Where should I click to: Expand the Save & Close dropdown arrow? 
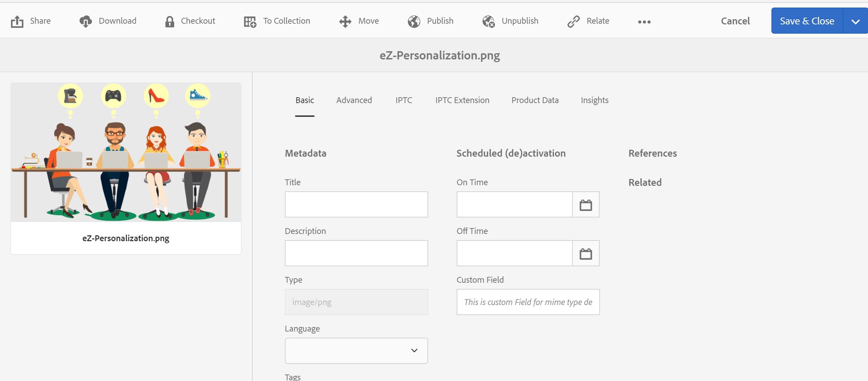click(x=855, y=21)
